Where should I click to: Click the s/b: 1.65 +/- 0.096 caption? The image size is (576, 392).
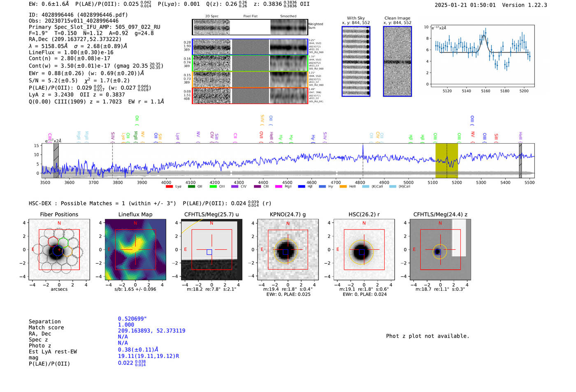point(135,289)
